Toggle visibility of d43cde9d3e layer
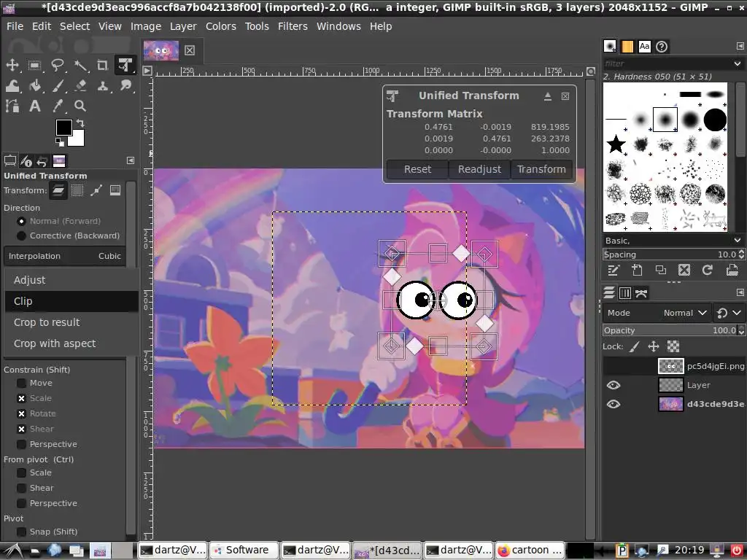Viewport: 747px width, 560px height. click(613, 404)
